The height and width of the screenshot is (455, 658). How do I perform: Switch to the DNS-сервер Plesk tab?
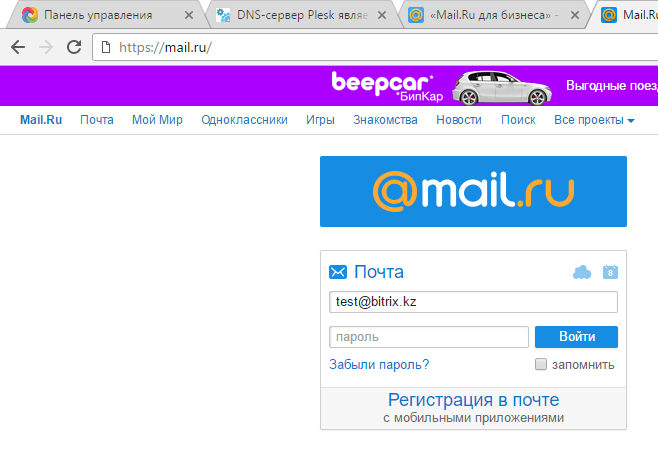point(300,15)
